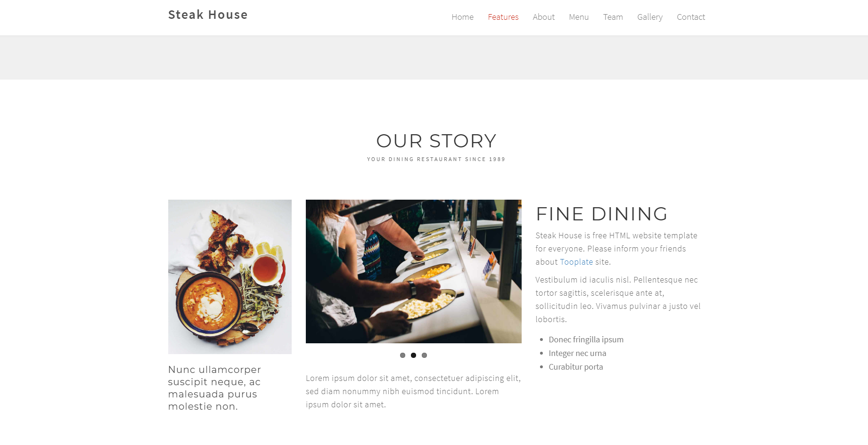This screenshot has width=868, height=445.
Task: Click the FINE DINING heading
Action: coord(602,214)
